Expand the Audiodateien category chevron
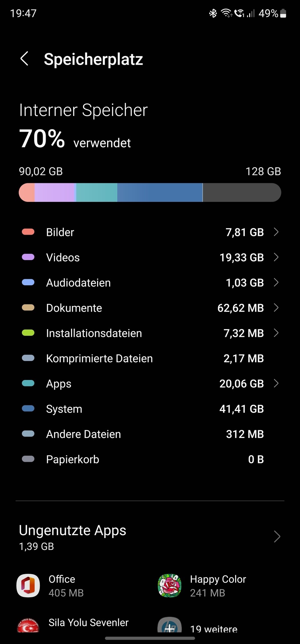The height and width of the screenshot is (644, 300). click(276, 282)
